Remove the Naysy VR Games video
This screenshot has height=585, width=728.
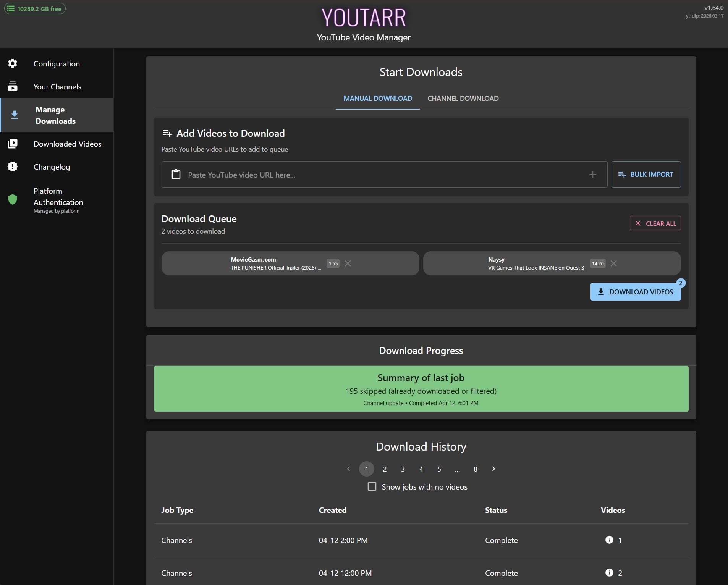(x=613, y=263)
